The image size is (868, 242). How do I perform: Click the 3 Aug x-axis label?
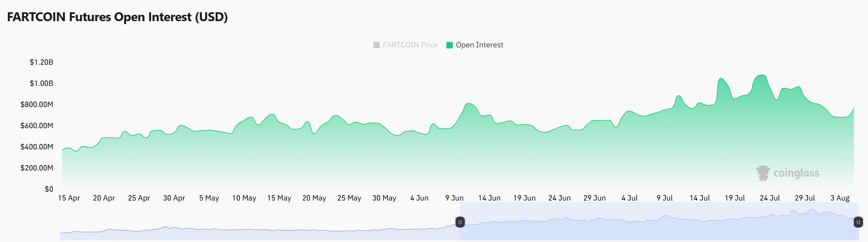[x=840, y=198]
